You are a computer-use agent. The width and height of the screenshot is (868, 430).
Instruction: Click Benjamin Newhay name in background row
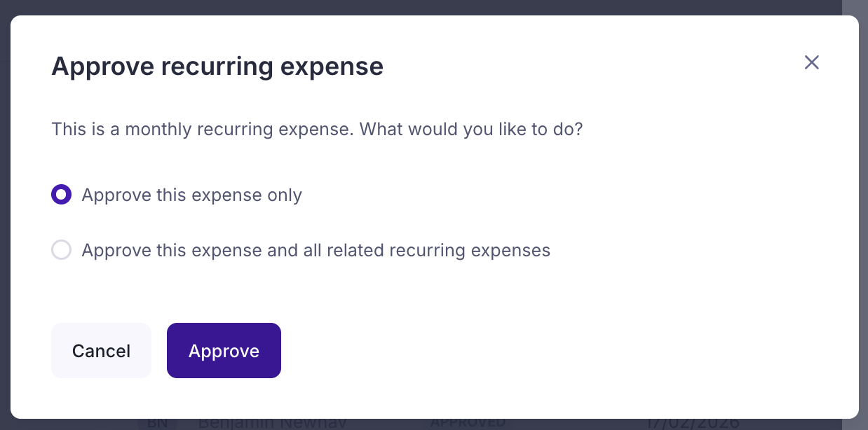coord(272,424)
